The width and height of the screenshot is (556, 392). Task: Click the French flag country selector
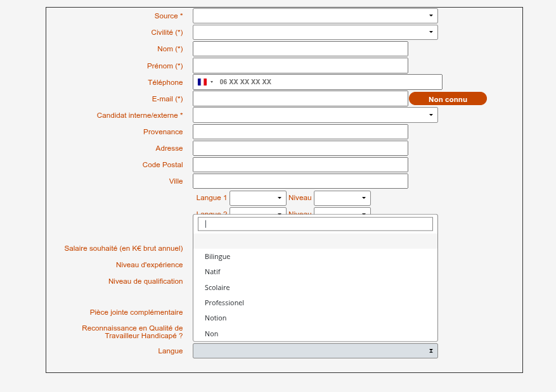tap(205, 82)
